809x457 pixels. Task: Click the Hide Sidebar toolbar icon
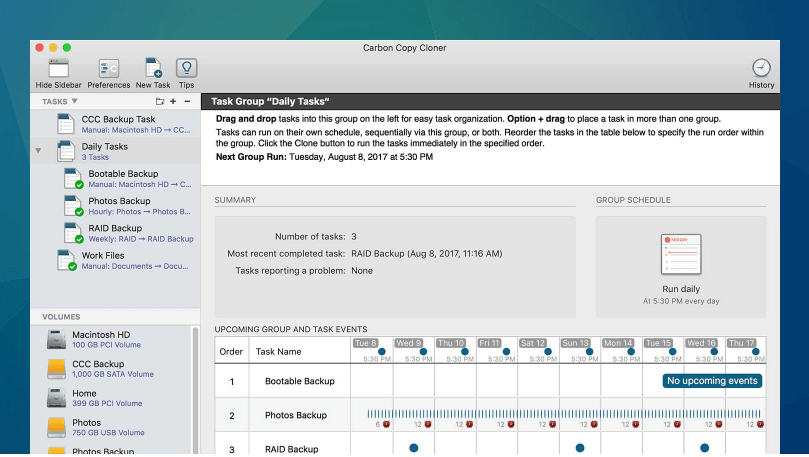pos(58,69)
